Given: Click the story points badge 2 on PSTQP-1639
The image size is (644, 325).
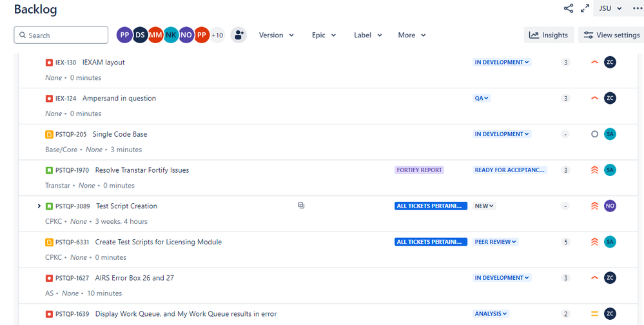Looking at the screenshot, I should coord(565,314).
